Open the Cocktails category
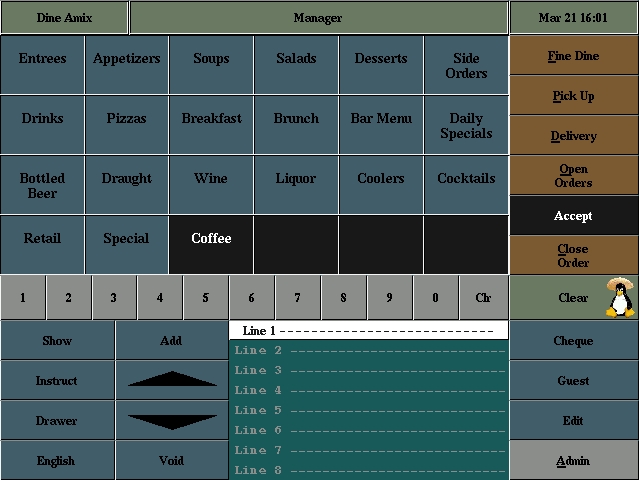 point(466,185)
